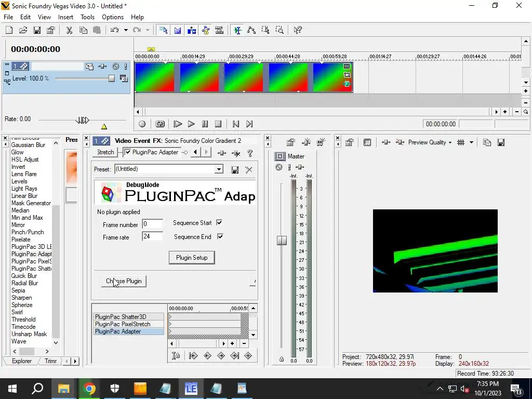
Task: Go to project end button
Action: click(249, 124)
